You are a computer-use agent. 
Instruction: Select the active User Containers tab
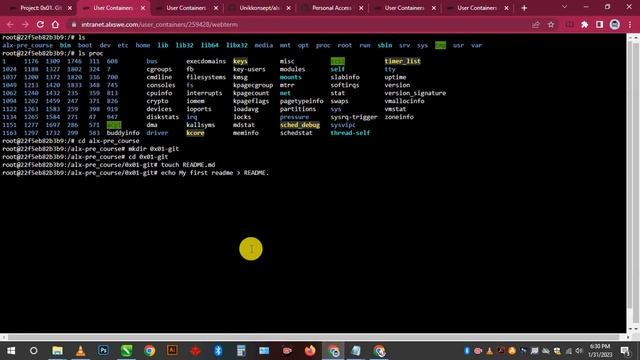point(113,8)
